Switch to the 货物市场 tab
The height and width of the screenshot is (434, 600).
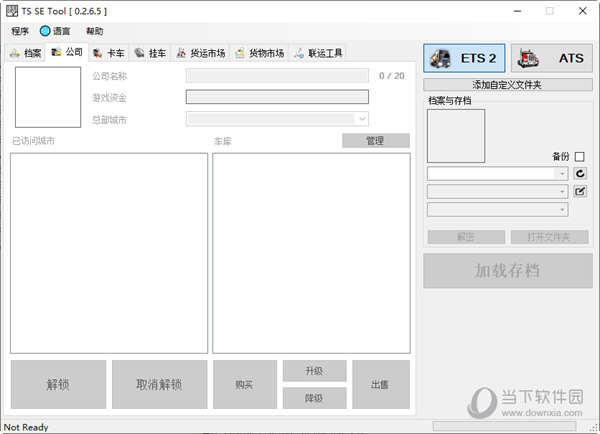point(259,53)
